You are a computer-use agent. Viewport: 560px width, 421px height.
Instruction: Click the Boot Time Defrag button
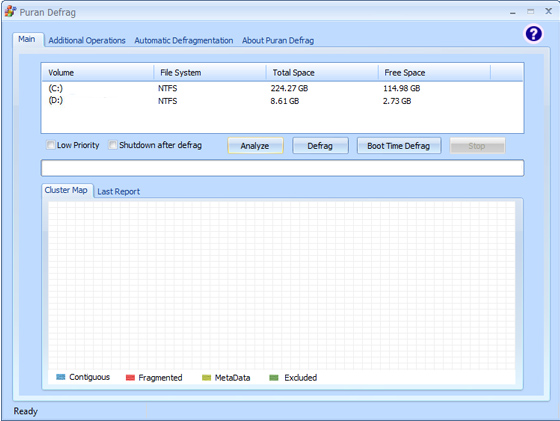coord(399,146)
